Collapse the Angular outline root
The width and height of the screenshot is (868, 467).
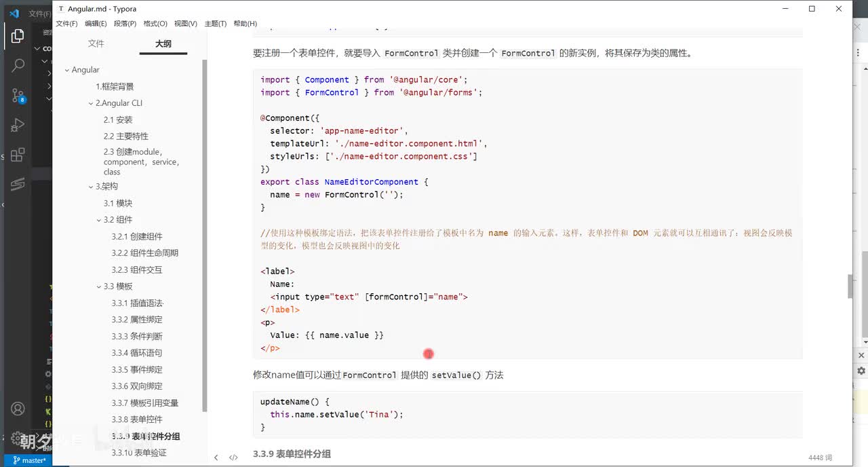click(x=66, y=70)
